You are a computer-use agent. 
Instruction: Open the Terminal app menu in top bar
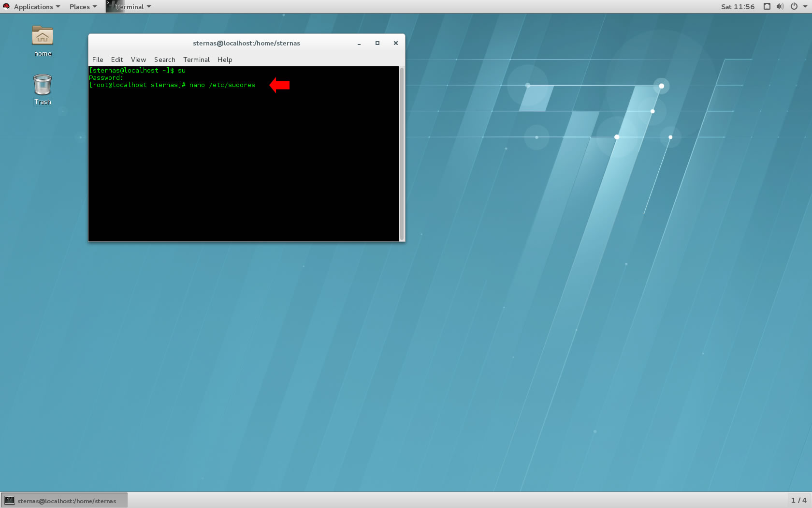pos(129,6)
